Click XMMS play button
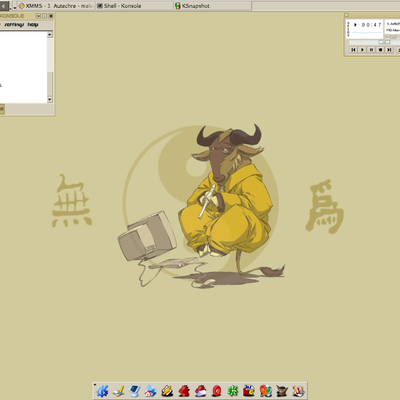 tap(362, 50)
